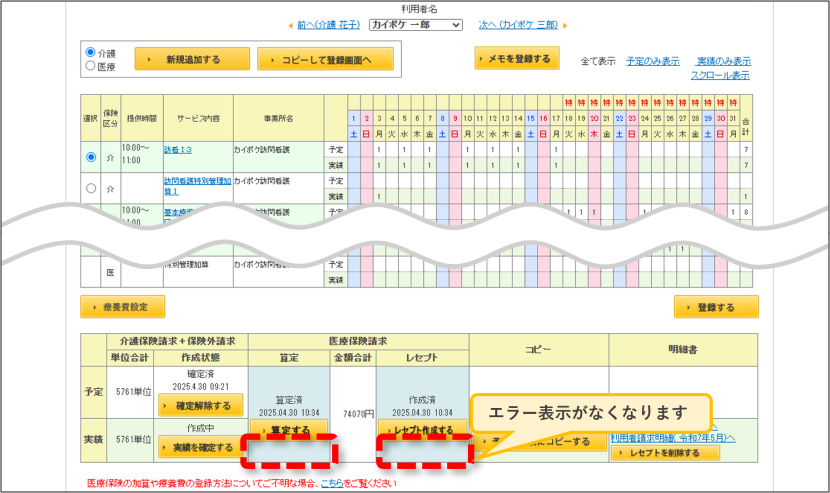Switch view to 実績のみ表示
This screenshot has width=830, height=493.
(x=724, y=61)
